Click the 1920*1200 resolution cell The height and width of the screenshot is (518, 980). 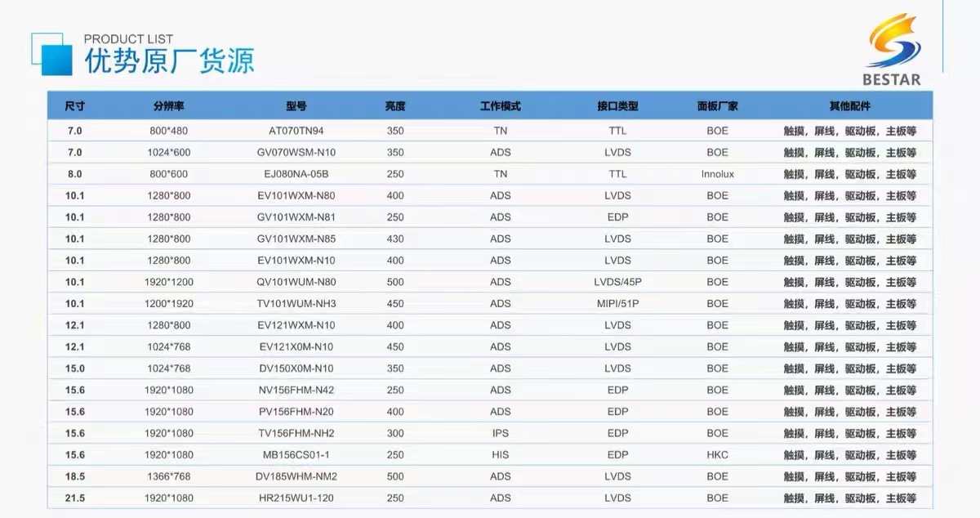point(169,282)
